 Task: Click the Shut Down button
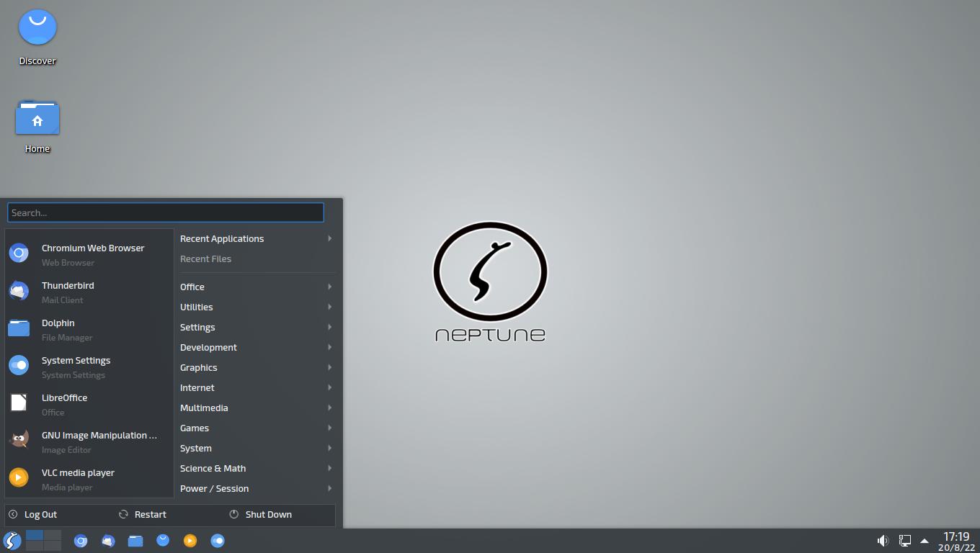(x=260, y=514)
